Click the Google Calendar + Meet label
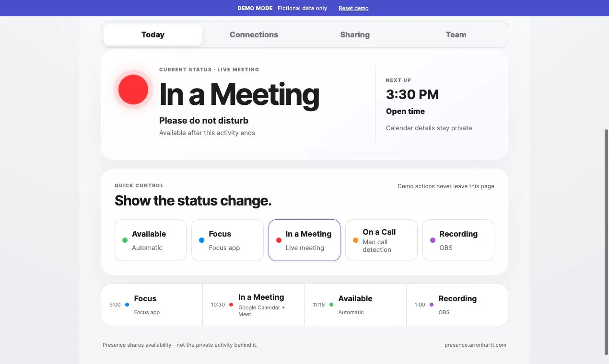 [262, 311]
